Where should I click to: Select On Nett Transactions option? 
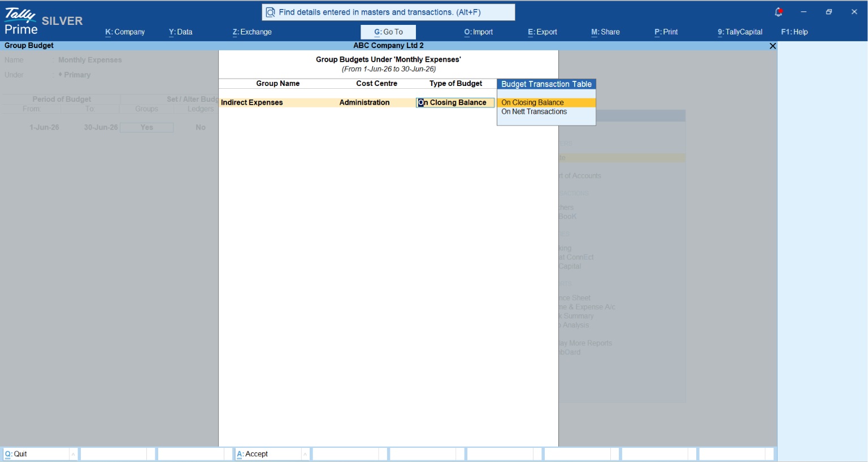[546, 112]
